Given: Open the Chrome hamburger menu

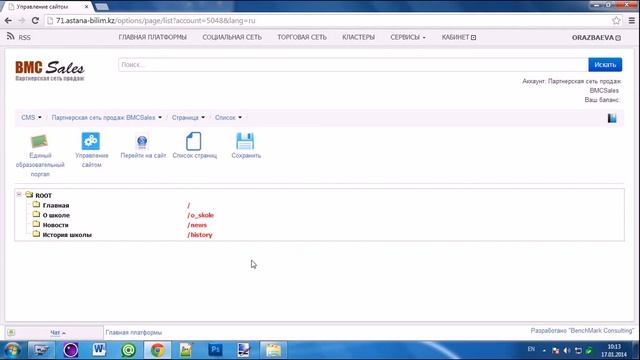Looking at the screenshot, I should [x=631, y=20].
